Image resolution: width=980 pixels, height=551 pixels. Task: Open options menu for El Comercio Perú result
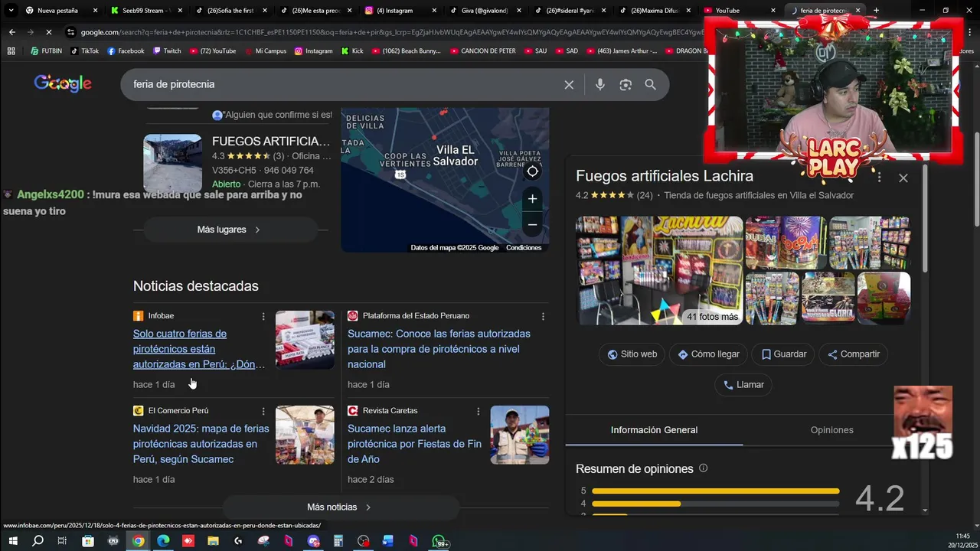click(x=263, y=411)
